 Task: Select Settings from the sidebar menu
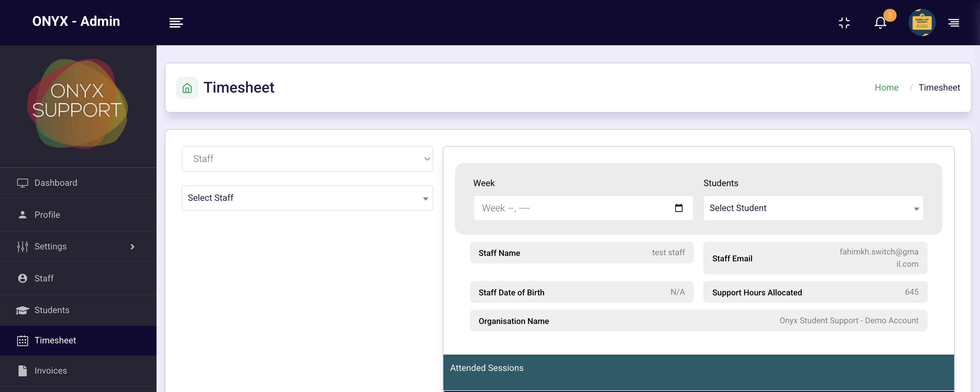point(51,247)
